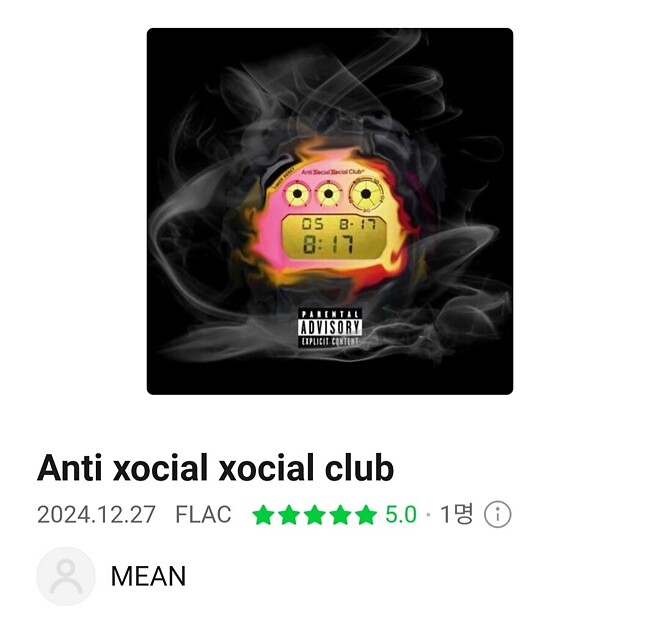Click the Parental Advisory label on cover
Screen dimensions: 660x622
(330, 328)
